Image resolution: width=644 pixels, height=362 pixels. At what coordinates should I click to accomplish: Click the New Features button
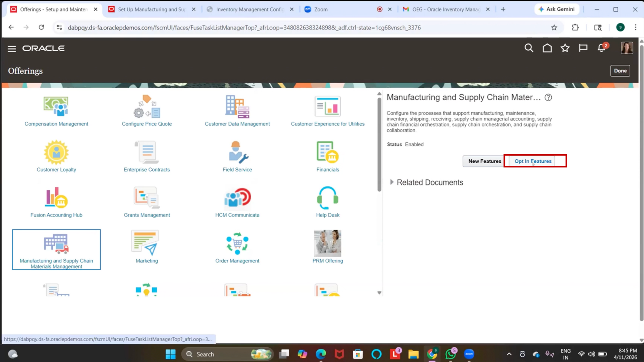point(484,161)
